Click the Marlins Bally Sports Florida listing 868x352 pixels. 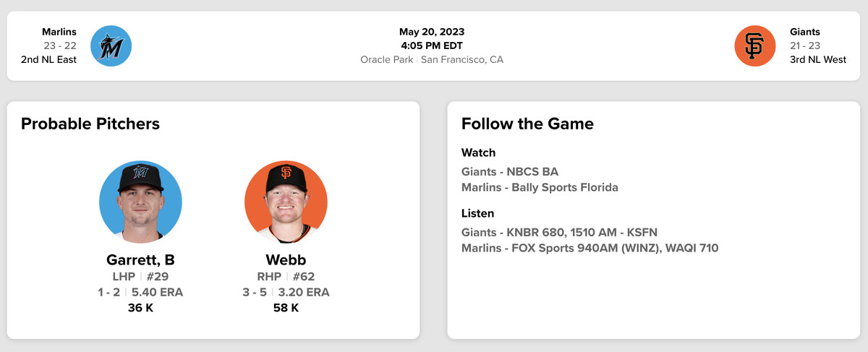pos(540,188)
